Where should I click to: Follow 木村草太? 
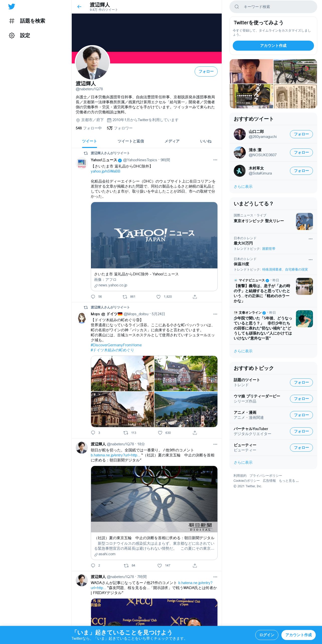(x=301, y=171)
